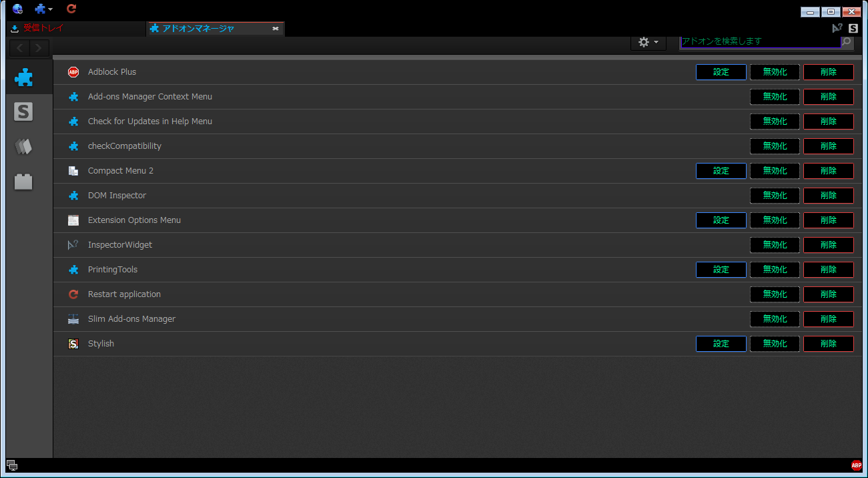This screenshot has width=868, height=478.
Task: Click the search magnifier icon
Action: [847, 41]
